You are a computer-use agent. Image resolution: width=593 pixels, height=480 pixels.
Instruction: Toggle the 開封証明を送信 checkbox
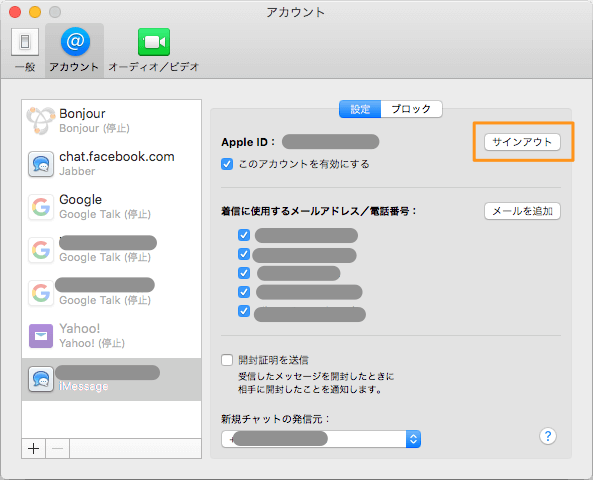point(227,360)
